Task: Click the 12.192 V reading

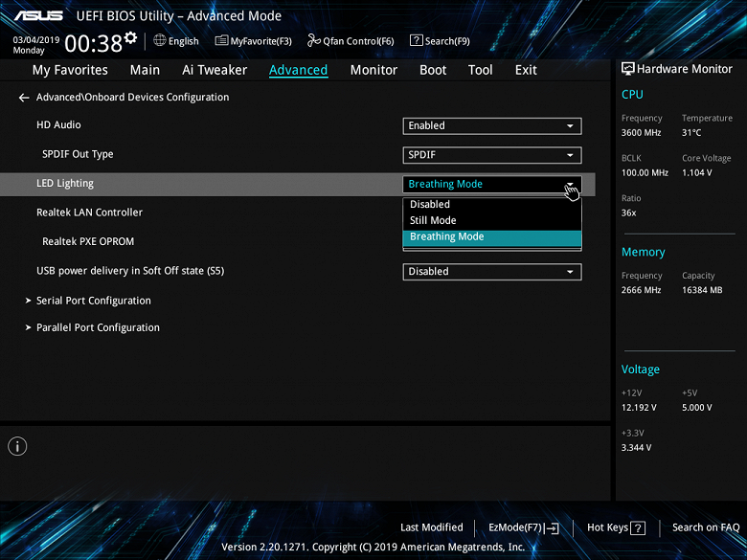Action: pos(639,408)
